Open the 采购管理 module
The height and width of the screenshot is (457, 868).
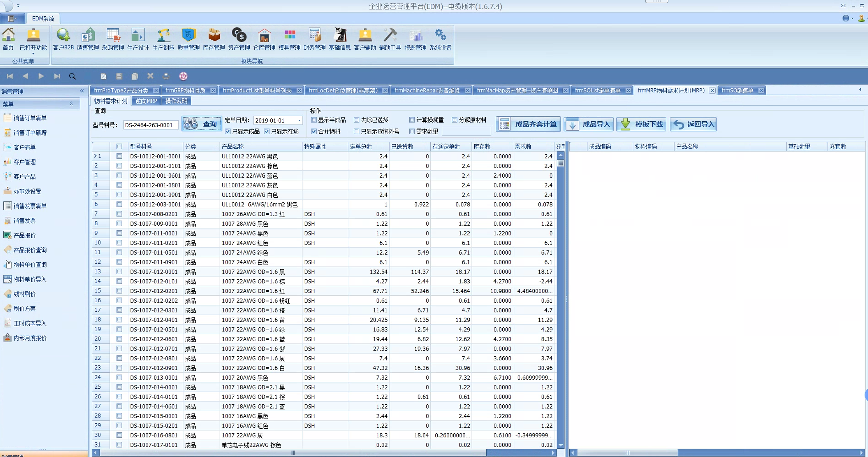[x=113, y=39]
